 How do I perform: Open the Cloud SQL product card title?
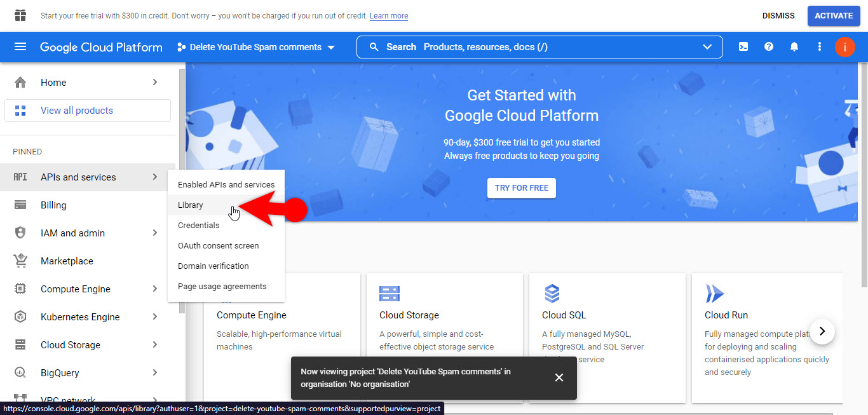[x=564, y=315]
